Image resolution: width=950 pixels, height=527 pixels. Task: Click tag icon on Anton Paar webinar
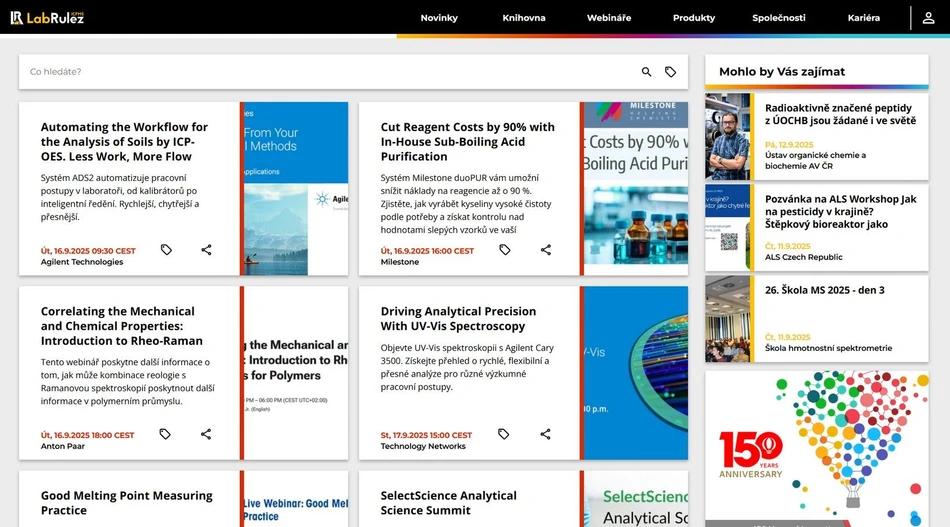pos(165,434)
